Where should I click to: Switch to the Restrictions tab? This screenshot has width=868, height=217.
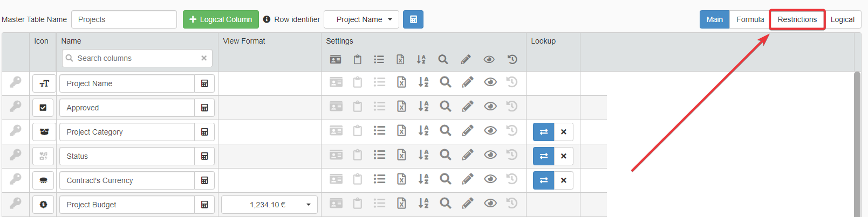797,19
